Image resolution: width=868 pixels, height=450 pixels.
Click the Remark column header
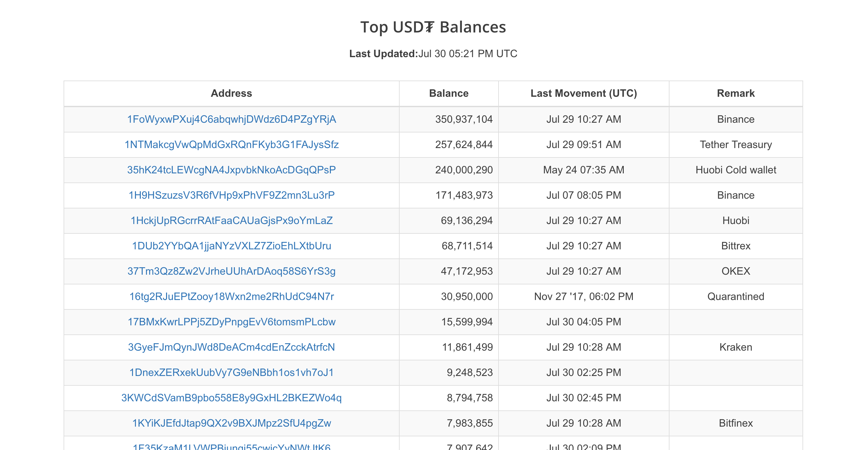click(736, 94)
